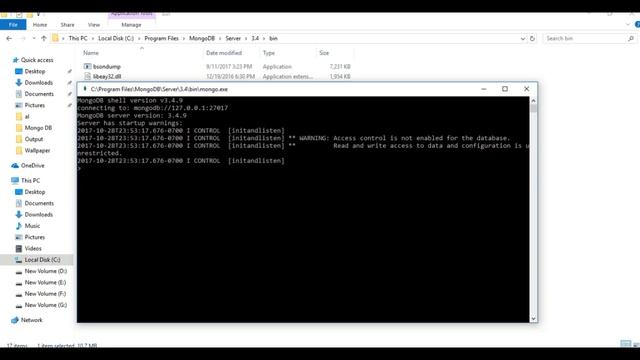Open the Manage ribbon tab
The image size is (640, 360).
click(131, 25)
